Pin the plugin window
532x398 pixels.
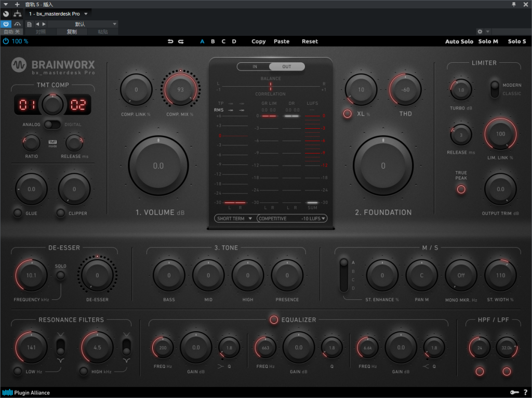[514, 4]
